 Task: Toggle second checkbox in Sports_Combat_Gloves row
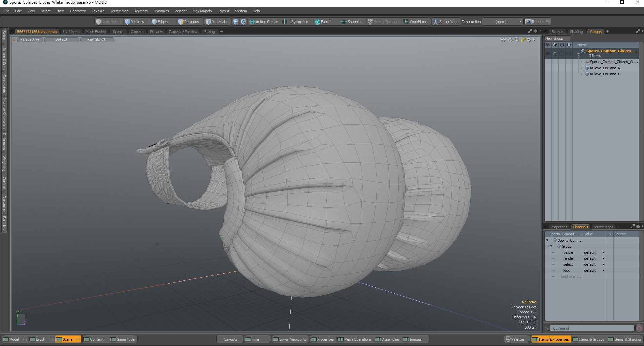point(569,53)
